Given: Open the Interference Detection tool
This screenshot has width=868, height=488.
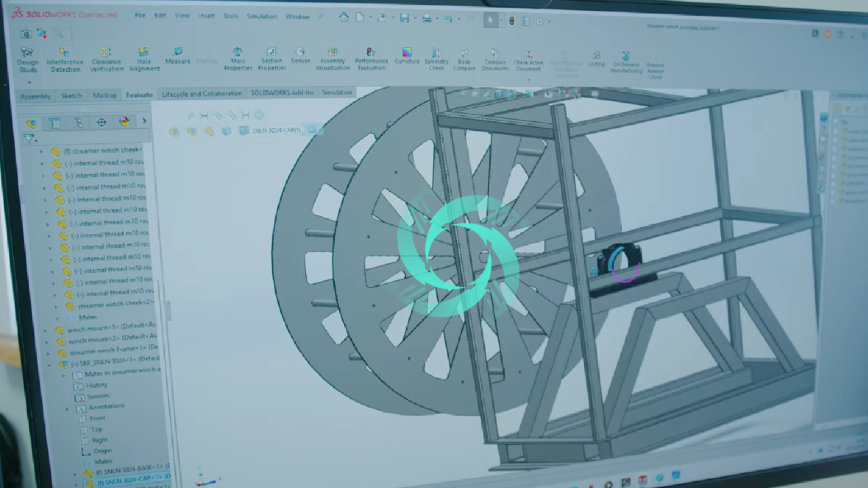Looking at the screenshot, I should [x=64, y=60].
